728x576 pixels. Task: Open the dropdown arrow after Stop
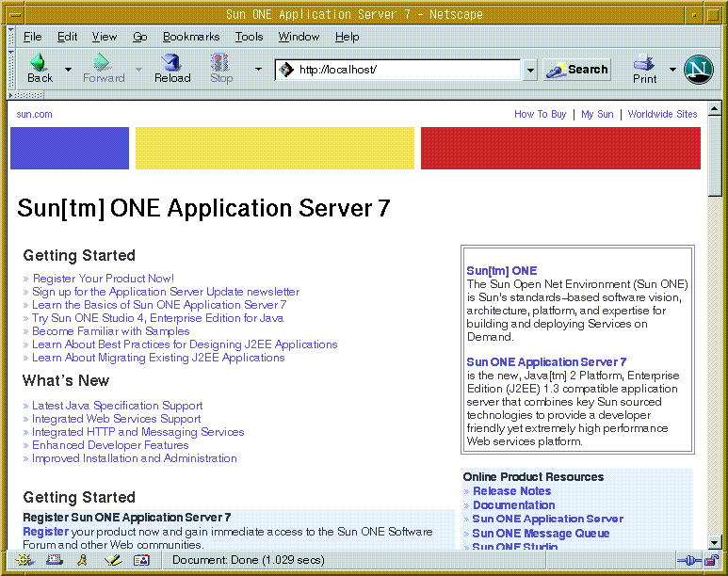[x=258, y=69]
